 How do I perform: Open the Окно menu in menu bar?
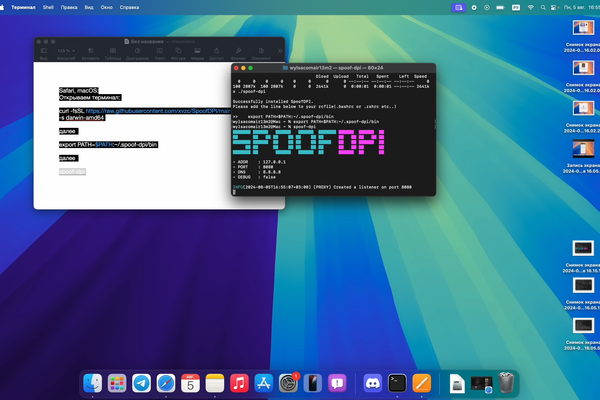[107, 7]
